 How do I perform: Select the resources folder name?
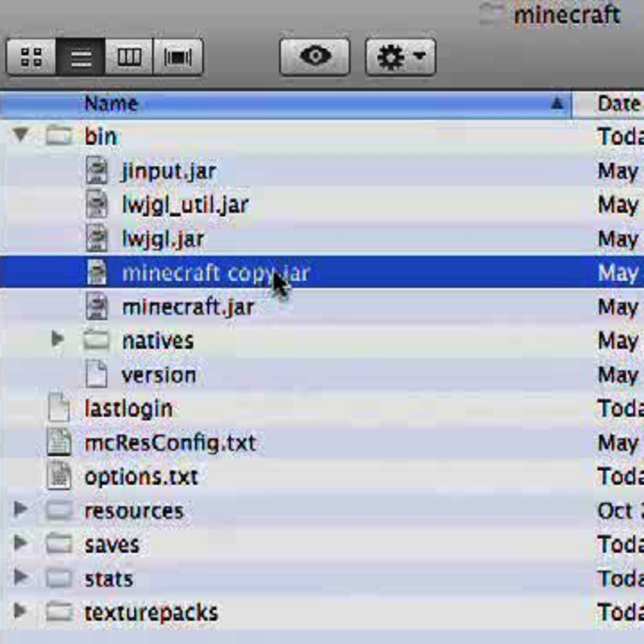click(x=134, y=510)
